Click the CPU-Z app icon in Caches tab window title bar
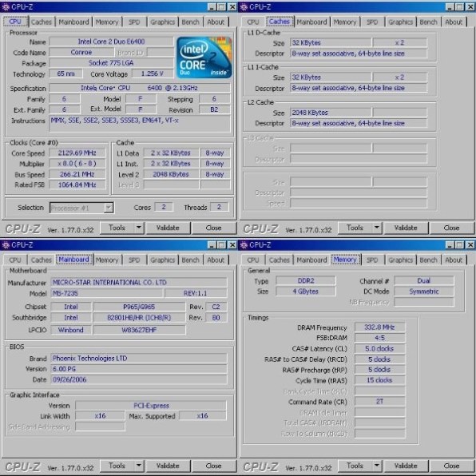 tap(244, 7)
